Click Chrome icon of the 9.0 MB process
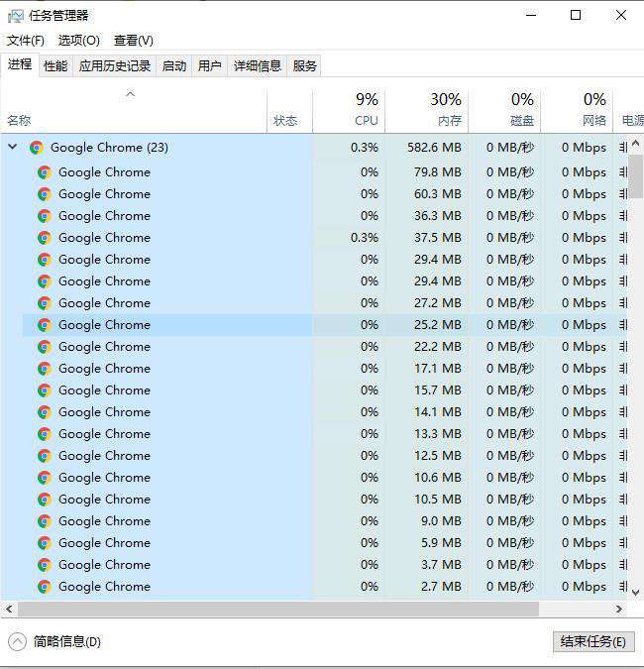Viewport: 644px width, 669px height. coord(45,521)
